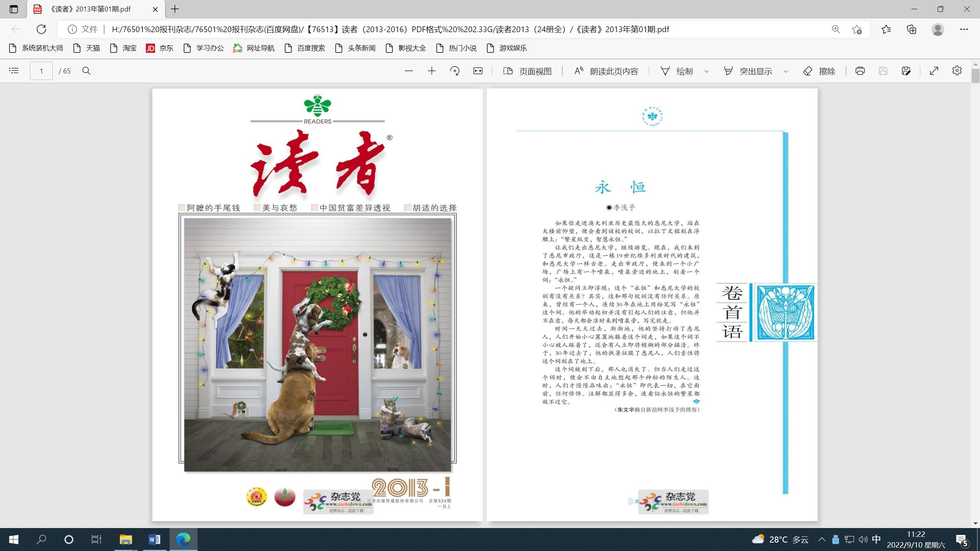Open the PDF search magnifier

(87, 71)
